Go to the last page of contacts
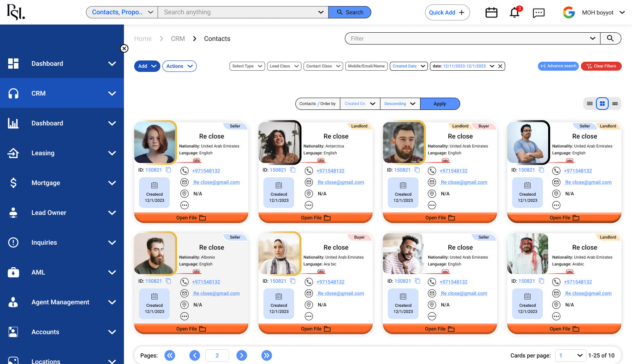Screen dimensions: 632x364 pyautogui.click(x=266, y=355)
